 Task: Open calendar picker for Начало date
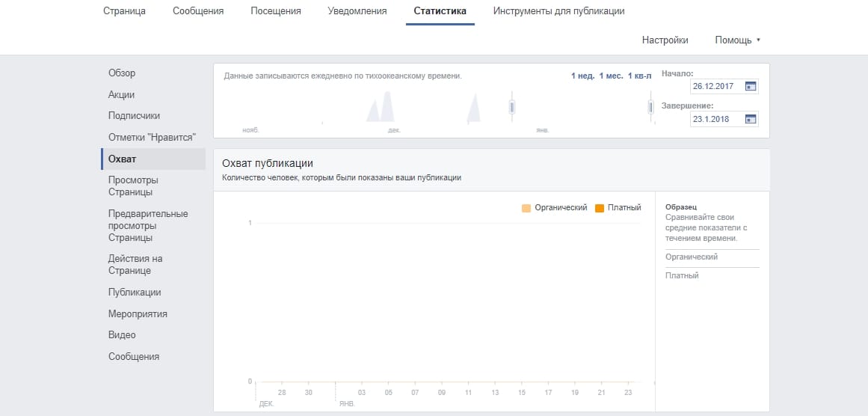pos(751,86)
